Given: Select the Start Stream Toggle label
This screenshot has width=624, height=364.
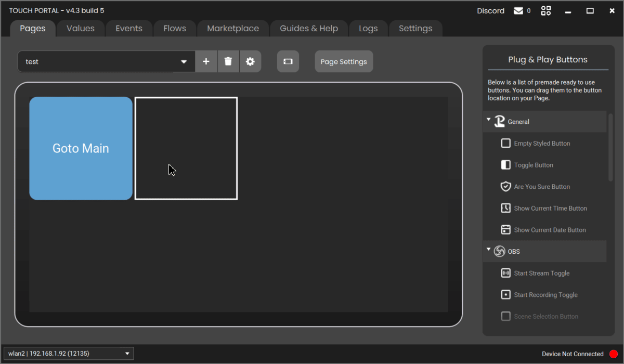Looking at the screenshot, I should (x=541, y=273).
